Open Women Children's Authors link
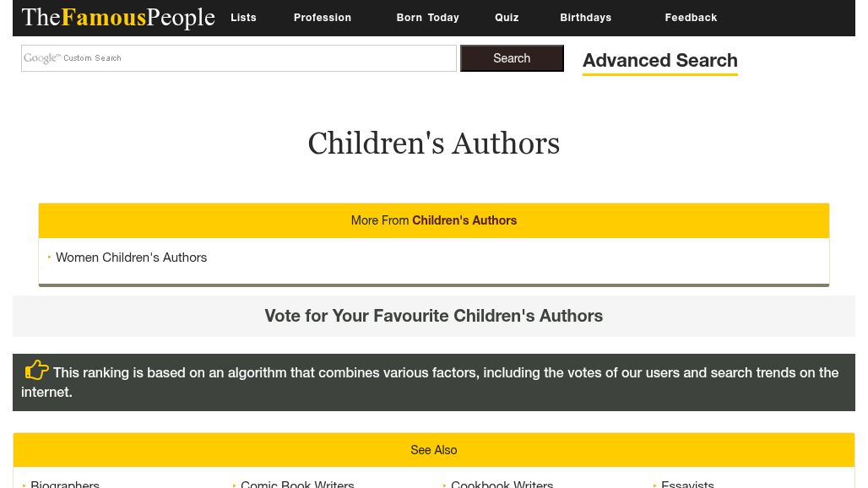The image size is (868, 488). [x=131, y=258]
